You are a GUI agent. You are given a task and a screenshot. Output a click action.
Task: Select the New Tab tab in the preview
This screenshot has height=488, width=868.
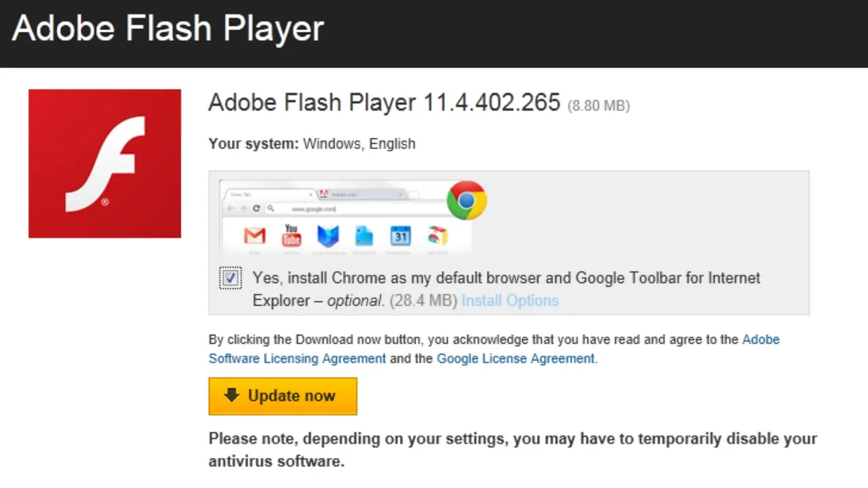pos(268,194)
